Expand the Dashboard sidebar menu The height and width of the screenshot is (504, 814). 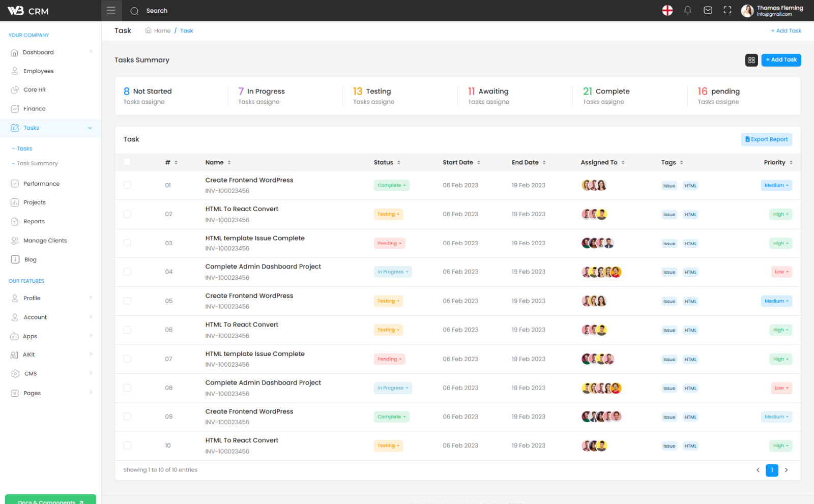pyautogui.click(x=51, y=52)
